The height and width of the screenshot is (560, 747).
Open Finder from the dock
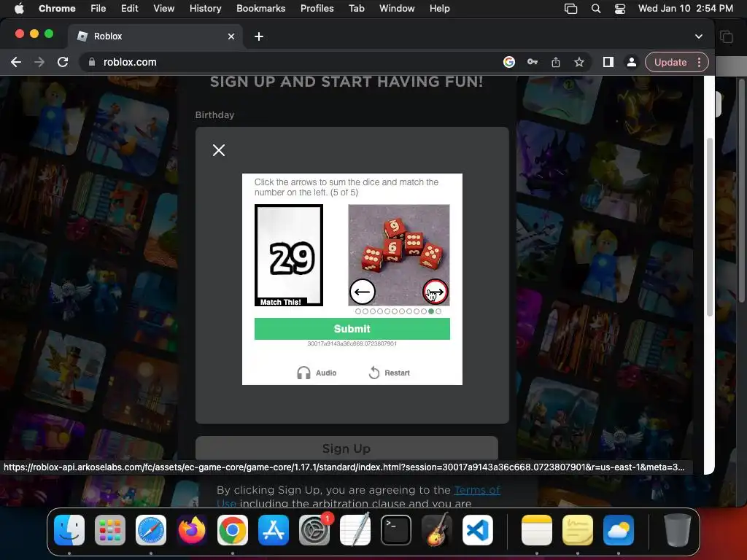click(69, 530)
